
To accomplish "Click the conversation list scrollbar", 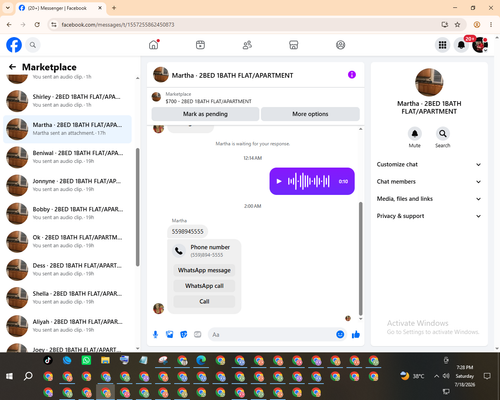I will coord(137,207).
